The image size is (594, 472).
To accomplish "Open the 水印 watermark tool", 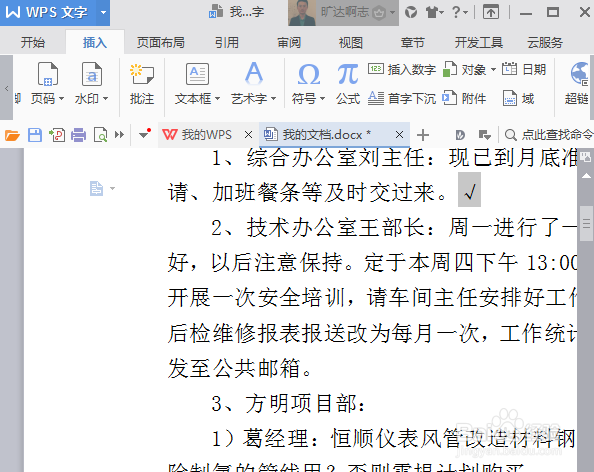I will tap(91, 83).
